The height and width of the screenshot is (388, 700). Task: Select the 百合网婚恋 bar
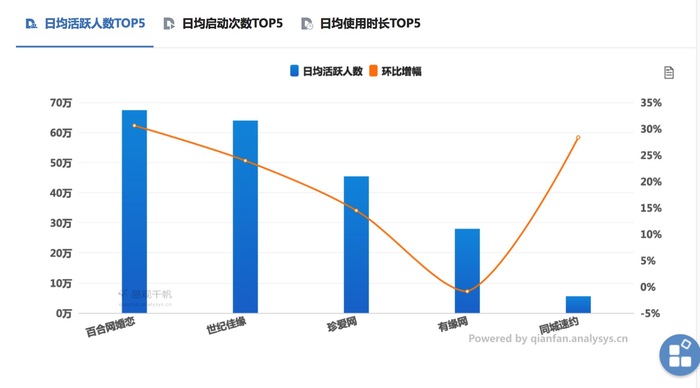134,212
